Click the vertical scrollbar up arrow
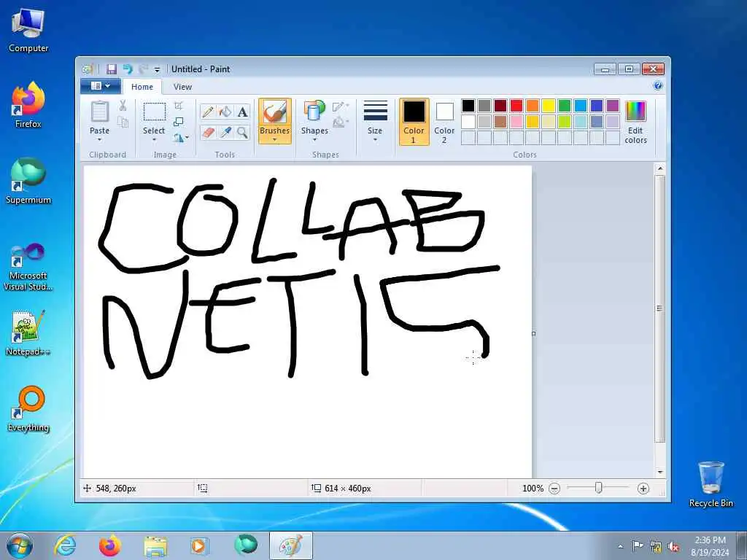The width and height of the screenshot is (747, 560). coord(659,168)
